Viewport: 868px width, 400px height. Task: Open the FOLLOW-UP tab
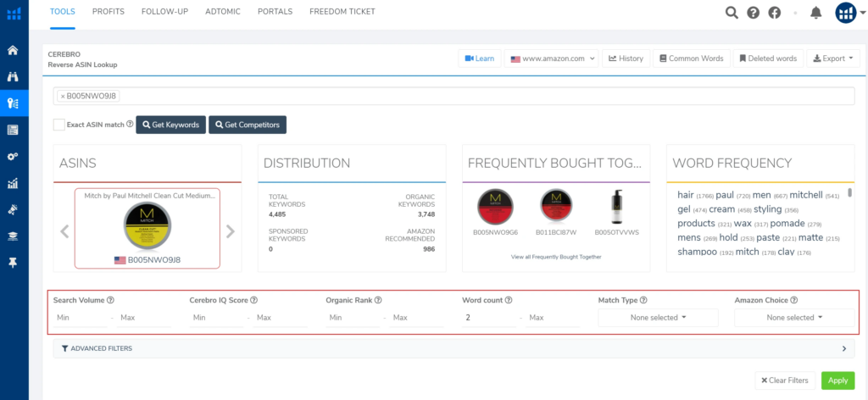[x=165, y=12]
